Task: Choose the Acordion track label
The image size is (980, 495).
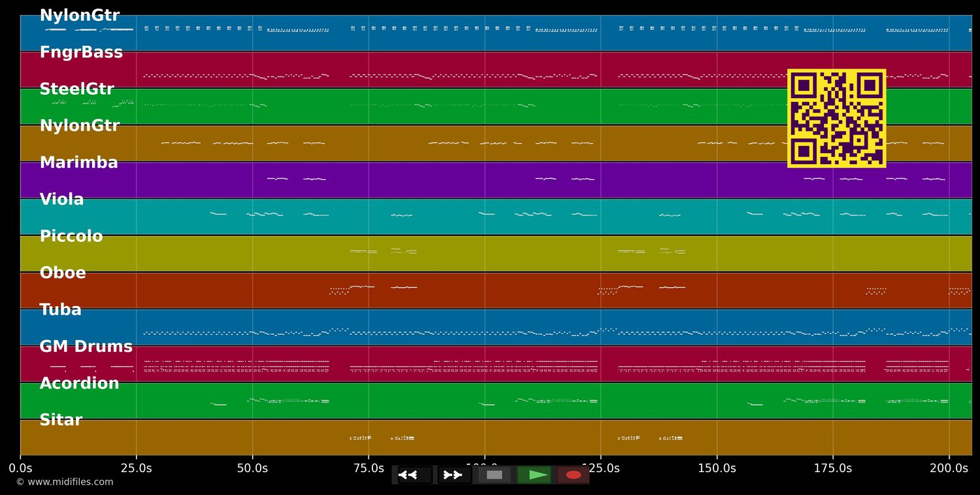Action: click(79, 384)
